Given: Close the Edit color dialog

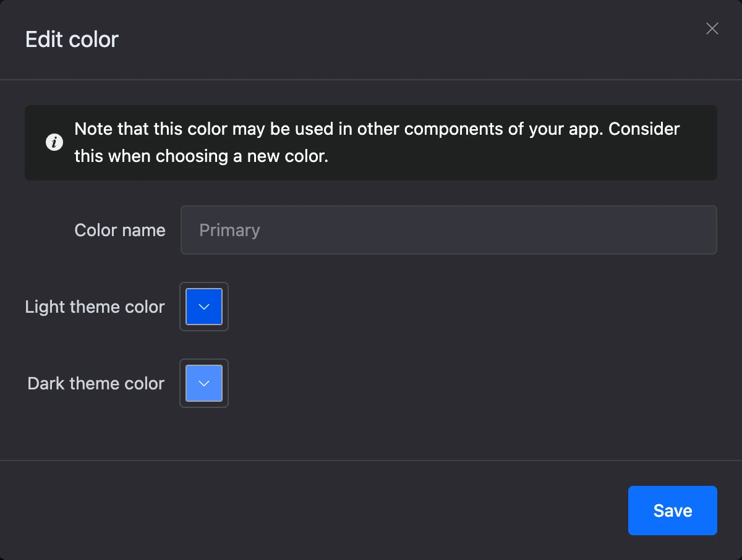Looking at the screenshot, I should coord(712,28).
